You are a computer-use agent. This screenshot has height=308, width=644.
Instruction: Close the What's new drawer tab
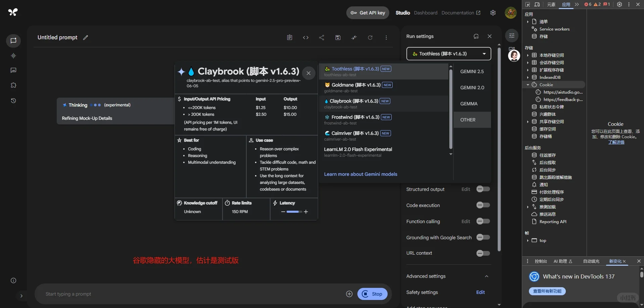click(624, 261)
